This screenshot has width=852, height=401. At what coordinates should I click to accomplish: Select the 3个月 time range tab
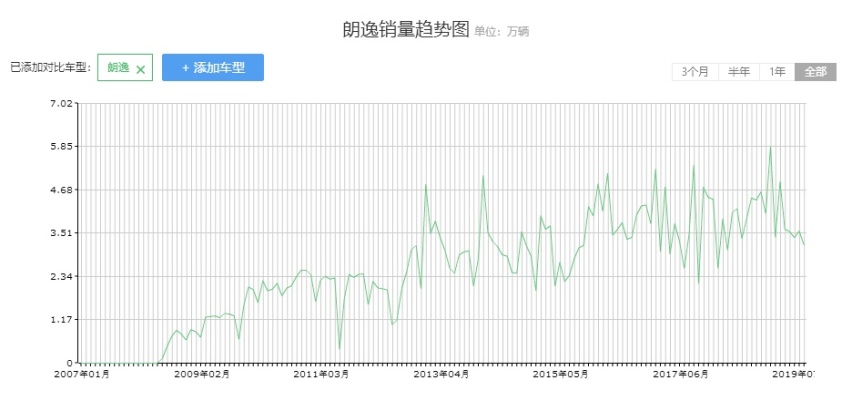695,72
